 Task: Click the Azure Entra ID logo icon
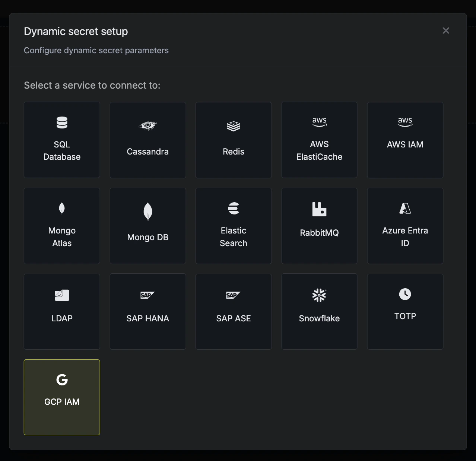(x=405, y=209)
